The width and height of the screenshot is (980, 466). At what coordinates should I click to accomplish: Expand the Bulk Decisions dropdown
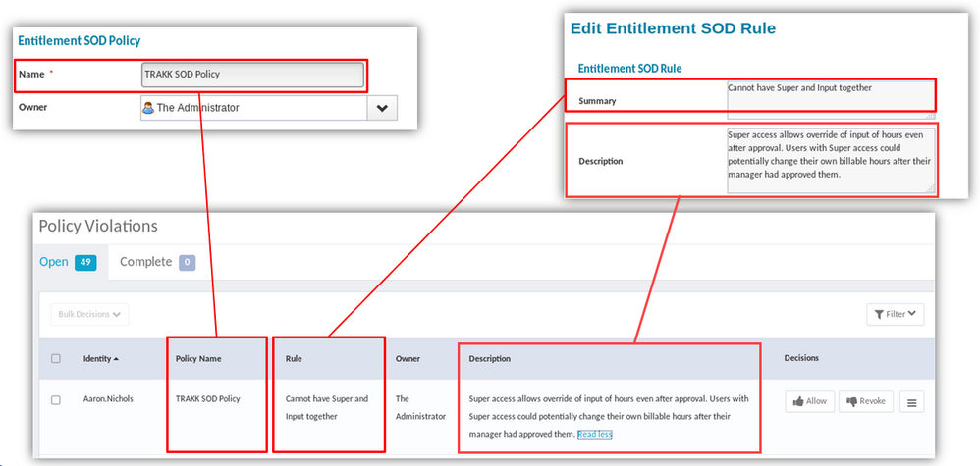click(x=89, y=314)
